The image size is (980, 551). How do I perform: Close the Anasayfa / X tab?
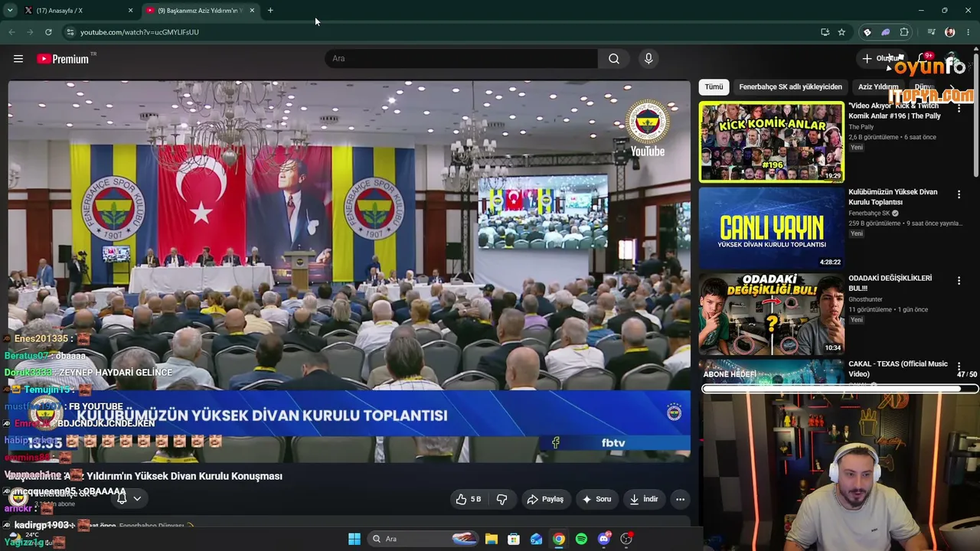point(130,11)
